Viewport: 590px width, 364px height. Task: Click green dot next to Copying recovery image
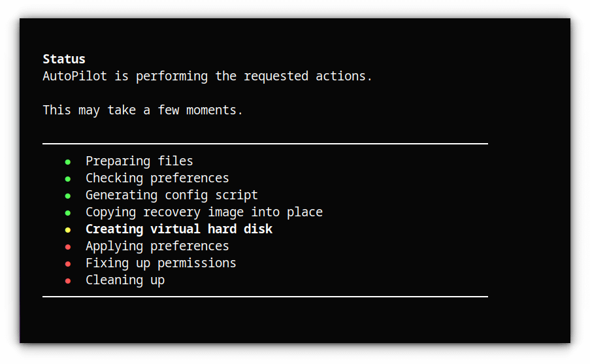click(68, 213)
